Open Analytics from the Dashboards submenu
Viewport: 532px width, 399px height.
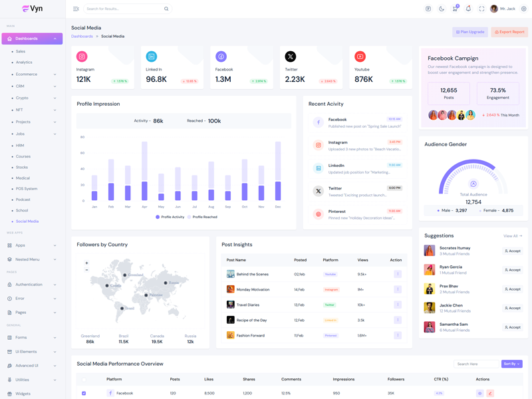point(24,63)
